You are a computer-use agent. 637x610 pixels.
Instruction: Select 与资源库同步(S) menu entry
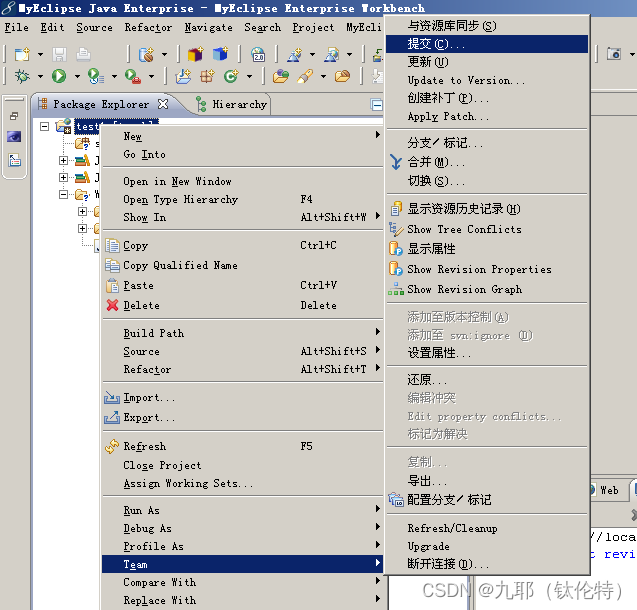487,26
